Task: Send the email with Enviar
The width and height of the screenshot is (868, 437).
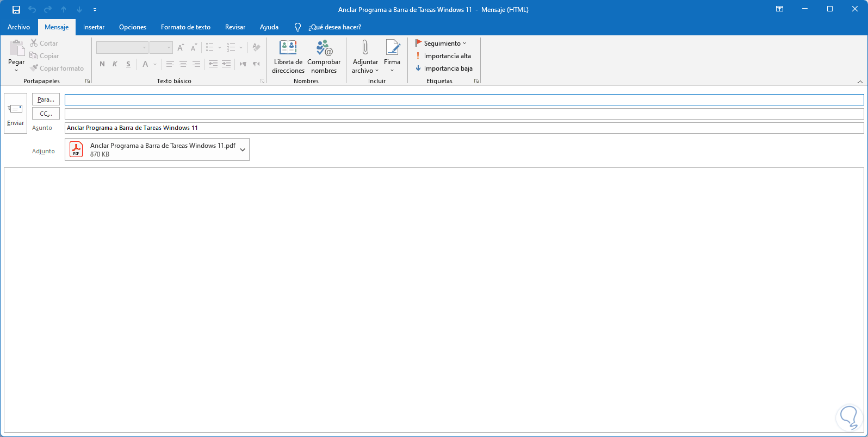Action: 15,113
